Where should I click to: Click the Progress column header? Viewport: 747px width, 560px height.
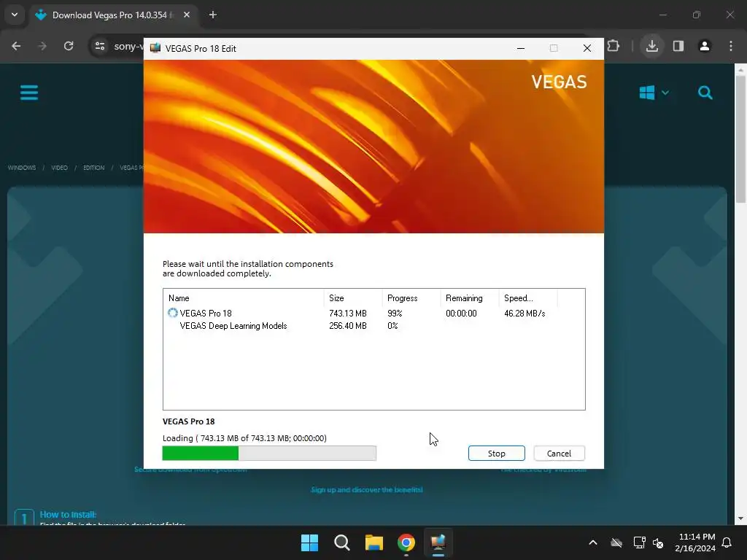411,298
